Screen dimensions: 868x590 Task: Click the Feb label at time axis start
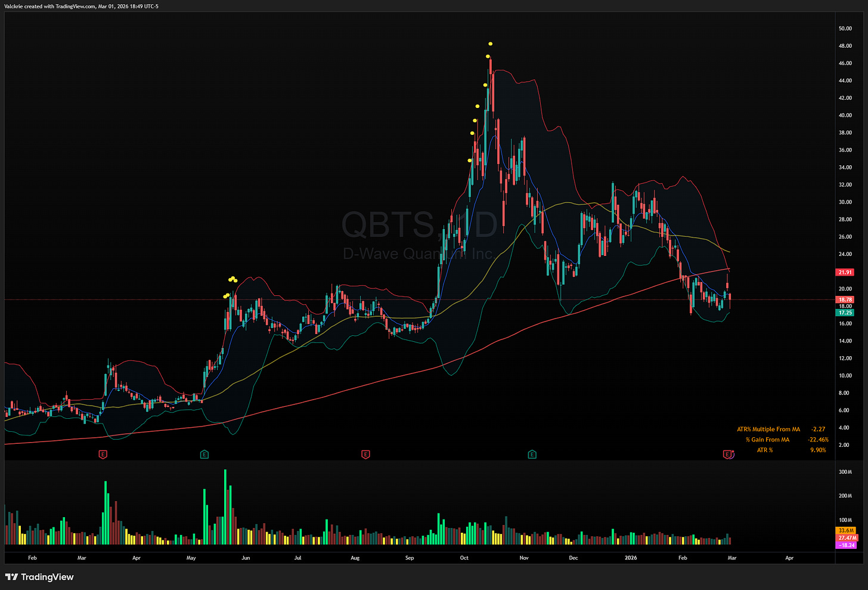point(32,558)
